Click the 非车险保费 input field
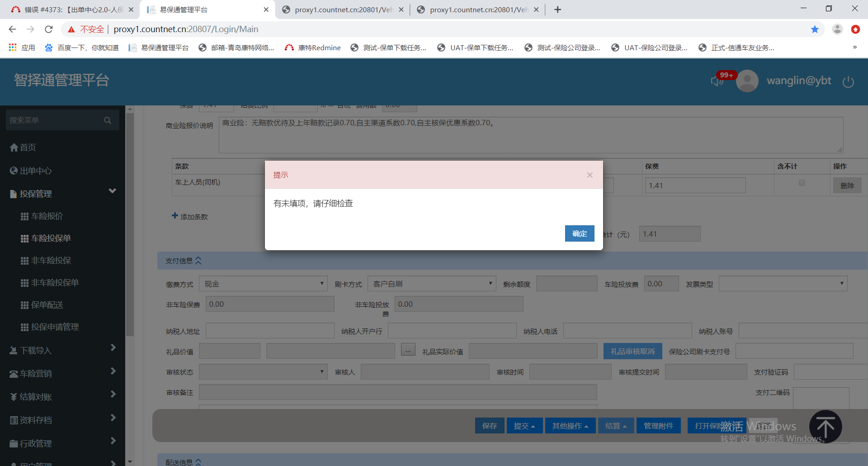This screenshot has width=868, height=466. click(x=270, y=304)
